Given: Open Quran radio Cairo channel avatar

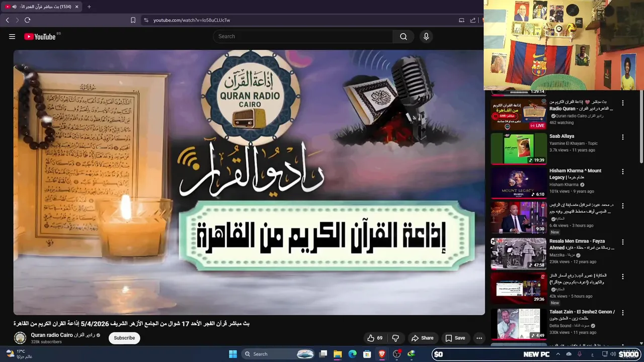Looking at the screenshot, I should (x=20, y=338).
